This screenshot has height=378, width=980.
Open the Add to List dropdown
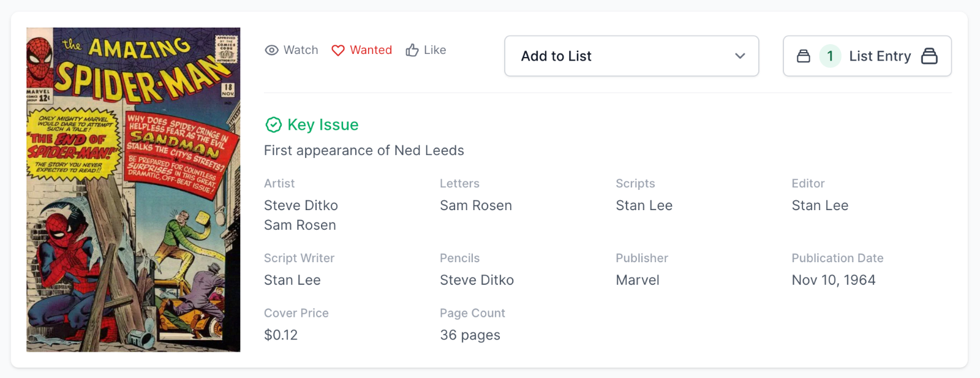[x=631, y=56]
